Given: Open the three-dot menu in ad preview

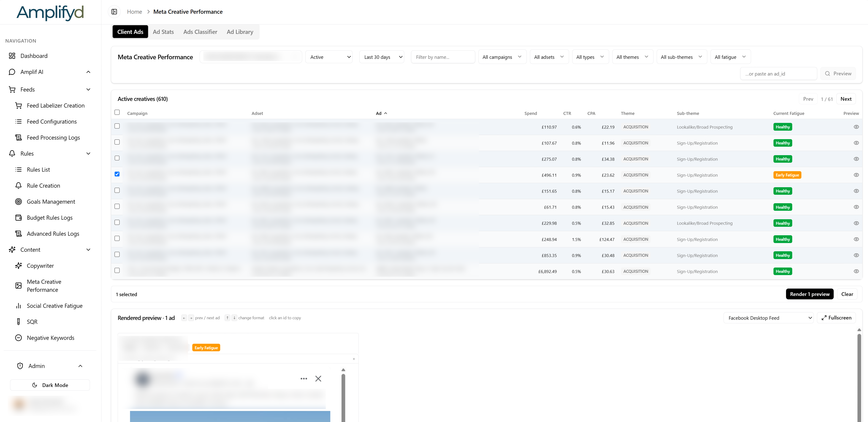Looking at the screenshot, I should tap(304, 379).
